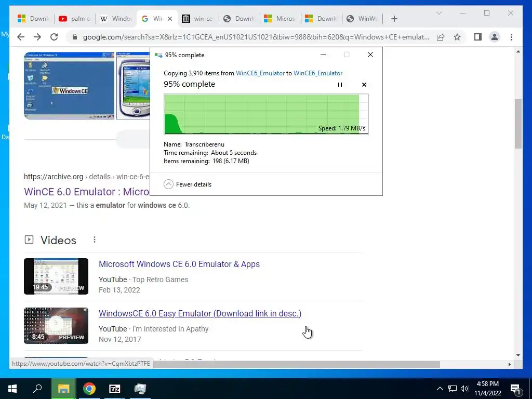Image resolution: width=532 pixels, height=399 pixels.
Task: Cancel the file copy operation
Action: click(364, 85)
